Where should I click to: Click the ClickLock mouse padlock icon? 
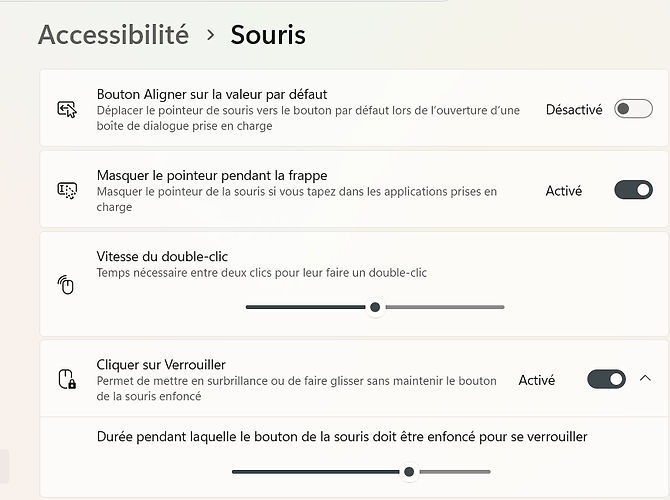67,379
